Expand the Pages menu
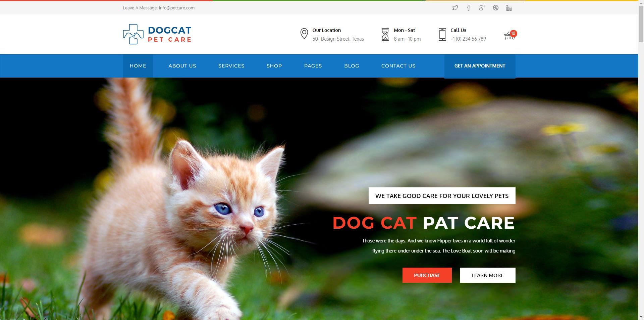The height and width of the screenshot is (320, 644). (x=313, y=66)
